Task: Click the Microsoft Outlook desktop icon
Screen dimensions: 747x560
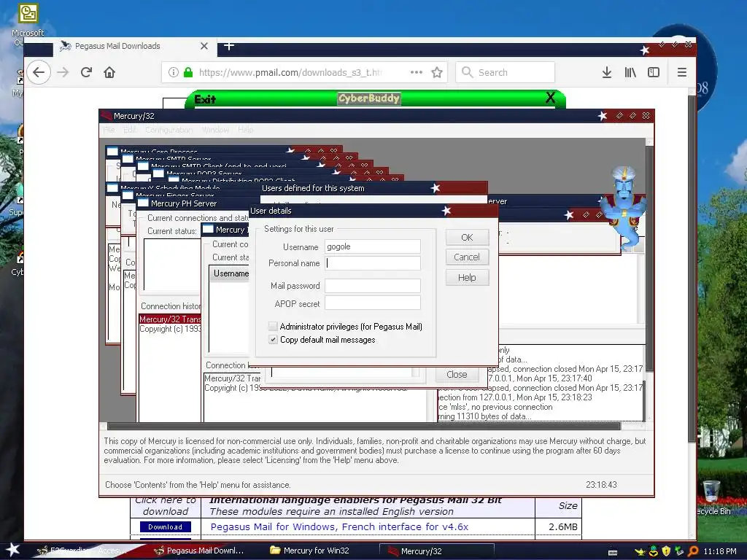Action: click(x=28, y=24)
